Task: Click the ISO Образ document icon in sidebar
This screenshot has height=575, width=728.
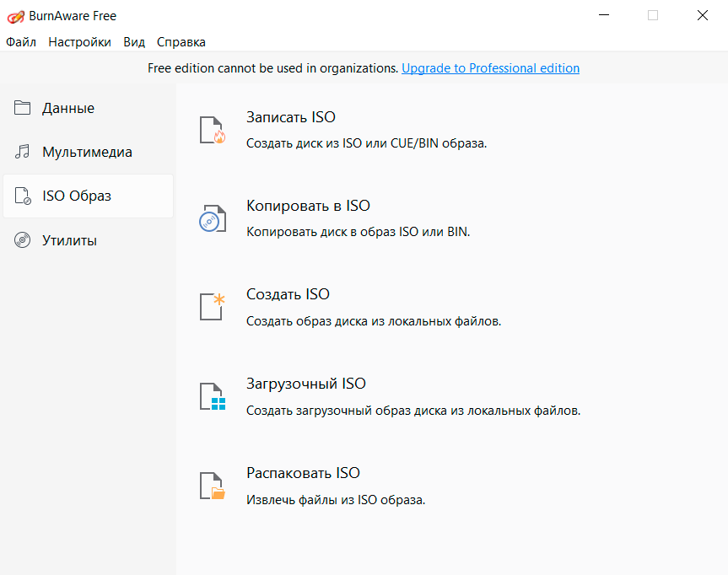Action: point(22,196)
